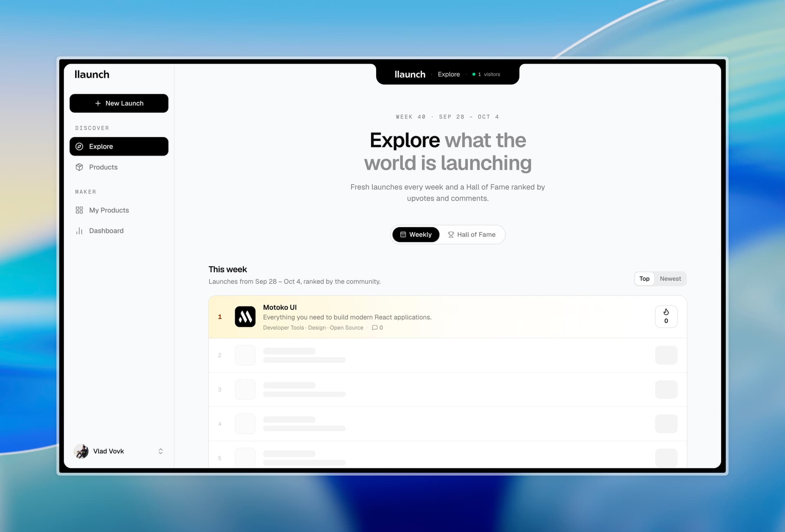
Task: Click the cube icon next to Products
Action: (79, 167)
